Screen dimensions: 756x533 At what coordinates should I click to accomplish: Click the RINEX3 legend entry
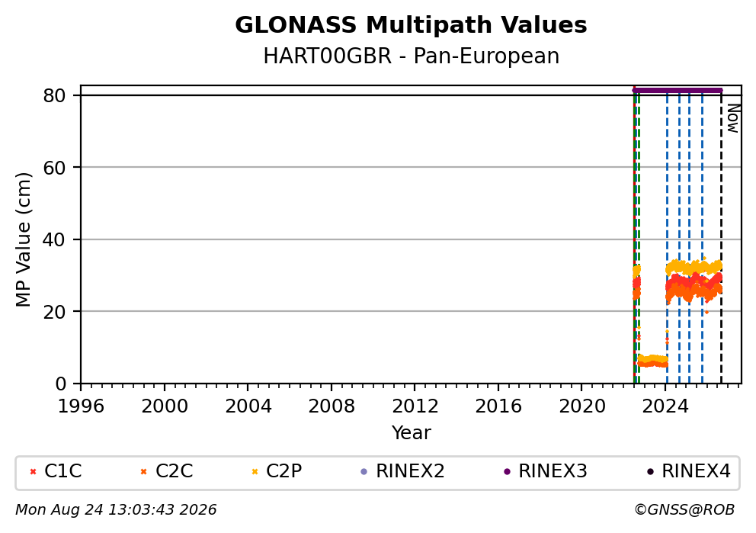tap(546, 471)
